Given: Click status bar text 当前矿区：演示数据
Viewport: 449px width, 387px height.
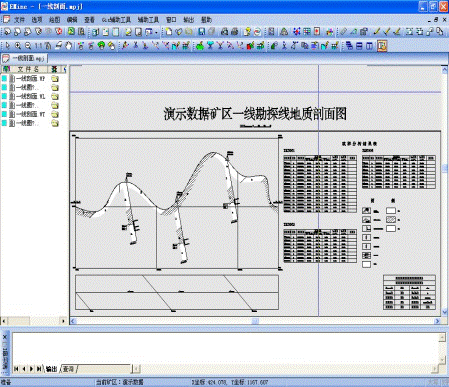Looking at the screenshot, I should point(119,382).
